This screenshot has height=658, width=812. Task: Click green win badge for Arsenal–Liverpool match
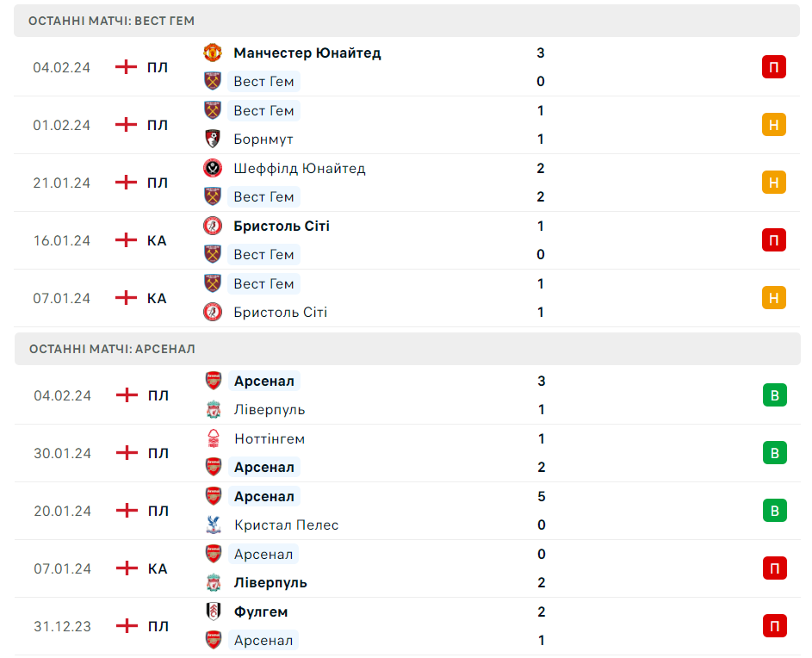[774, 395]
